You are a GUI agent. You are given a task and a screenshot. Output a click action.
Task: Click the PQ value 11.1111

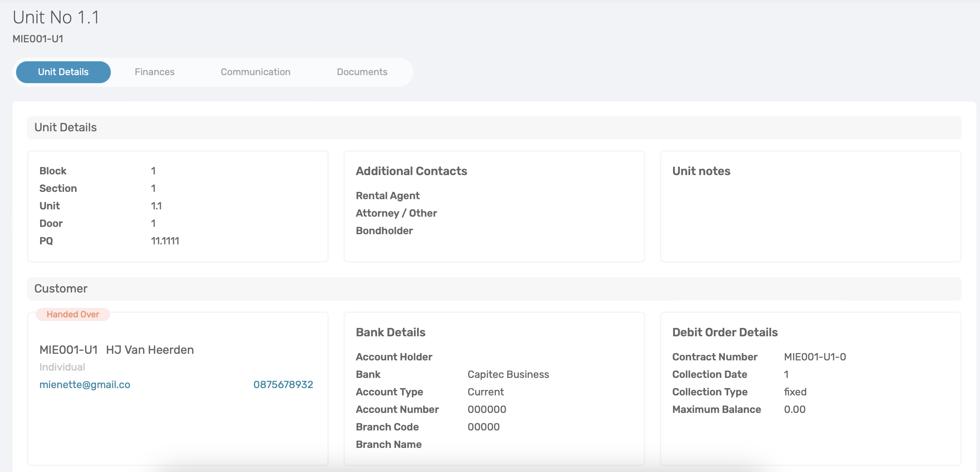(165, 241)
